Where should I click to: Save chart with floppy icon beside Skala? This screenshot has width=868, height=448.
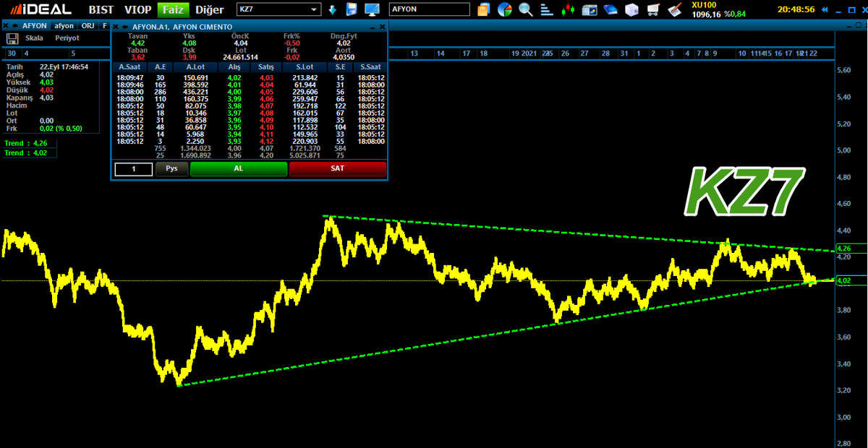(x=12, y=38)
